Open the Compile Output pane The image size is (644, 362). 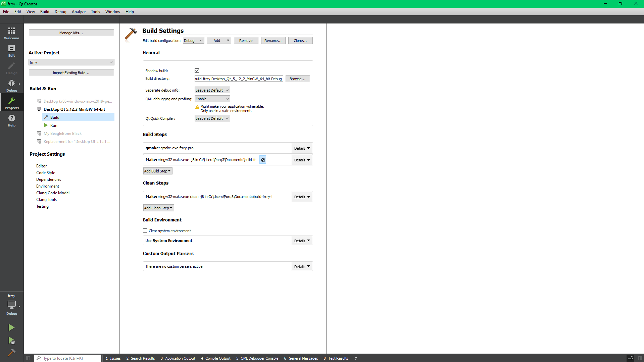pos(216,358)
